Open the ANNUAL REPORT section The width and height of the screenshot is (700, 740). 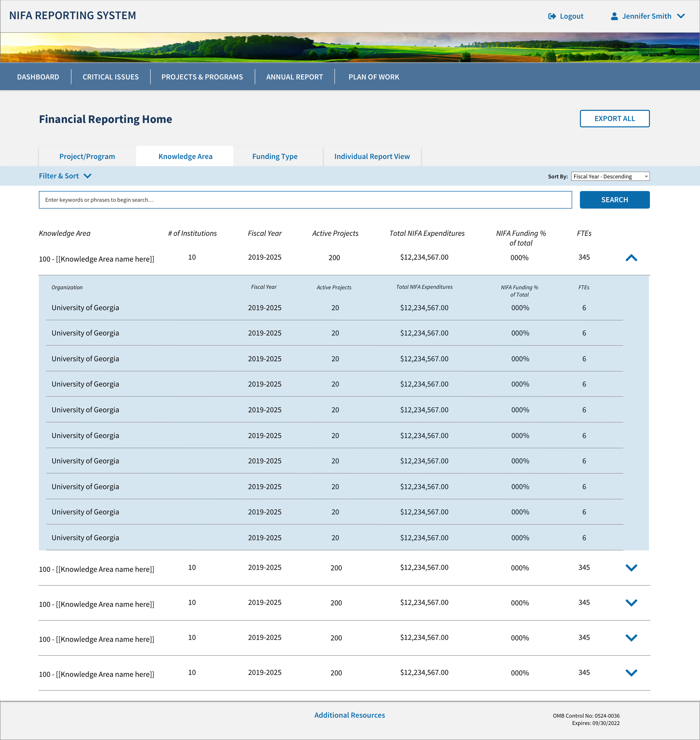294,77
